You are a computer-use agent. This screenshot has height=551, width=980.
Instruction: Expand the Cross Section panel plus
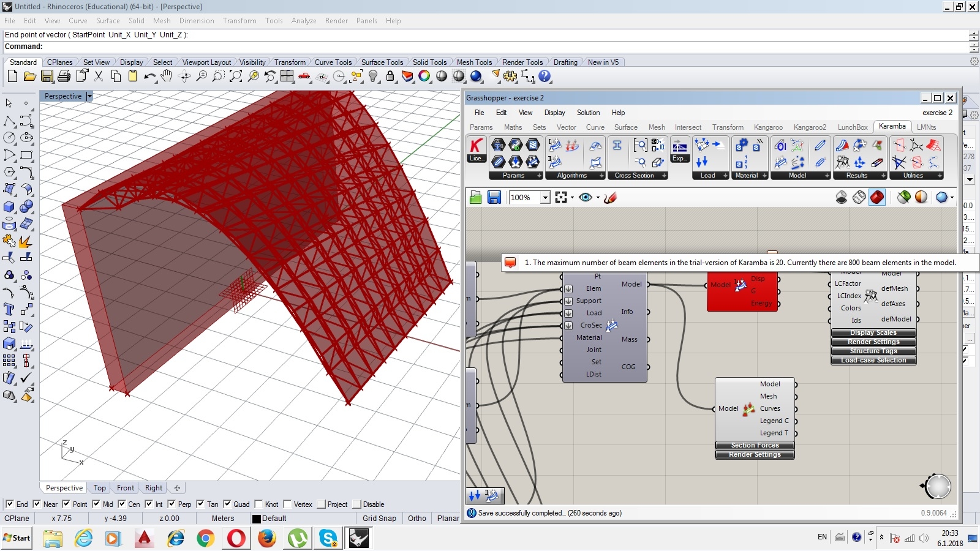coord(664,176)
